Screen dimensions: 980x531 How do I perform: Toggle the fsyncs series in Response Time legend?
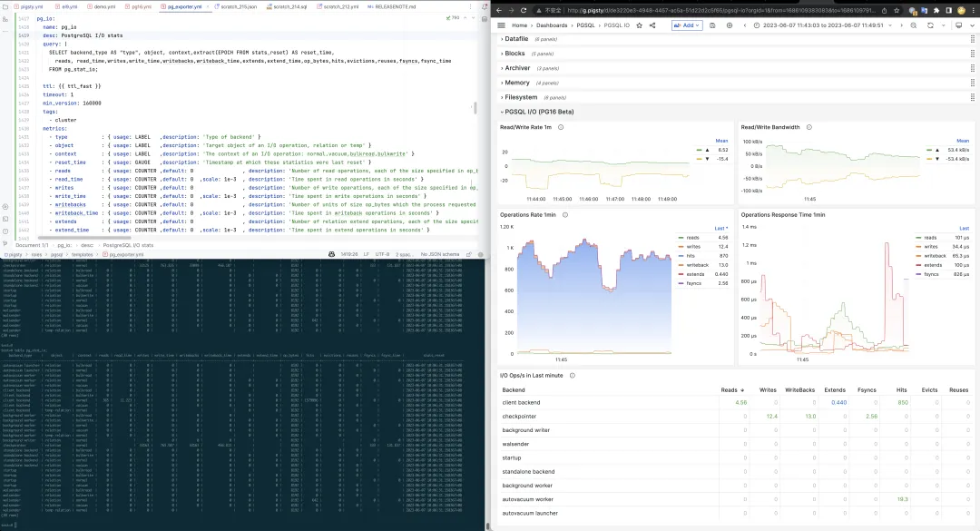[x=931, y=273]
